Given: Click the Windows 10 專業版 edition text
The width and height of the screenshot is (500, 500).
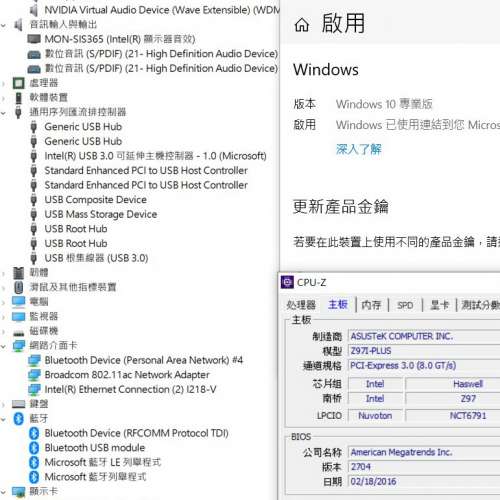Looking at the screenshot, I should click(384, 104).
